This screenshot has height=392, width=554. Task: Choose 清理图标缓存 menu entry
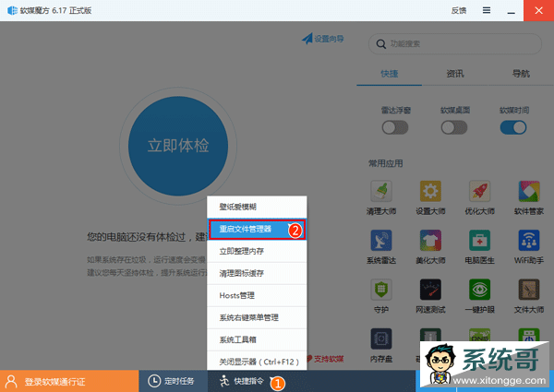click(x=257, y=273)
